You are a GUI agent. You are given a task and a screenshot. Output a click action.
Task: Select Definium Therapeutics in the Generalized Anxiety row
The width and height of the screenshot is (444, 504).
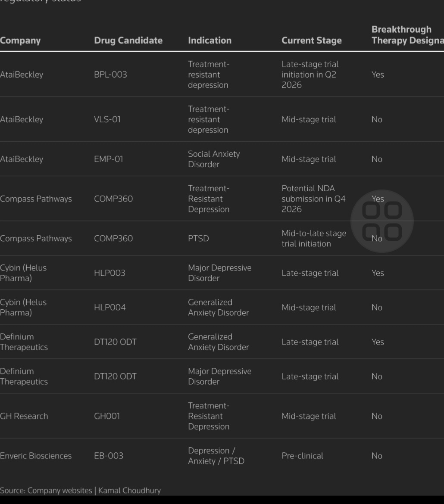[x=24, y=342]
